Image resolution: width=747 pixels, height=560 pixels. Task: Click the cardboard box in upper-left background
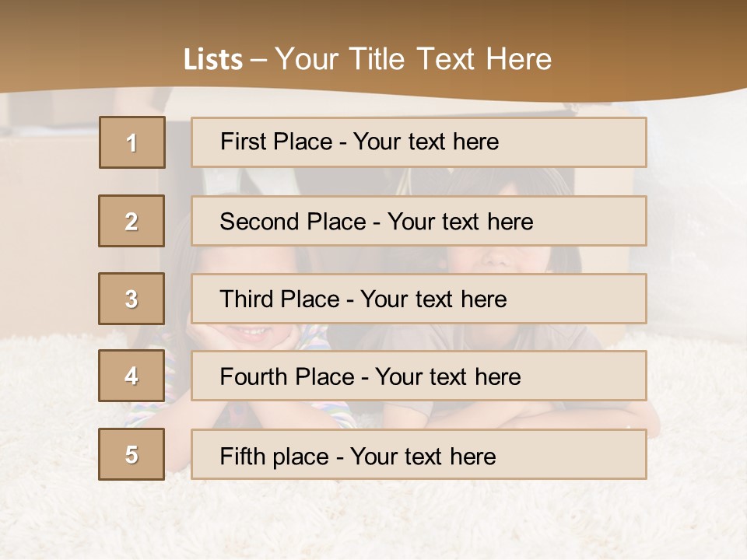pyautogui.click(x=47, y=156)
